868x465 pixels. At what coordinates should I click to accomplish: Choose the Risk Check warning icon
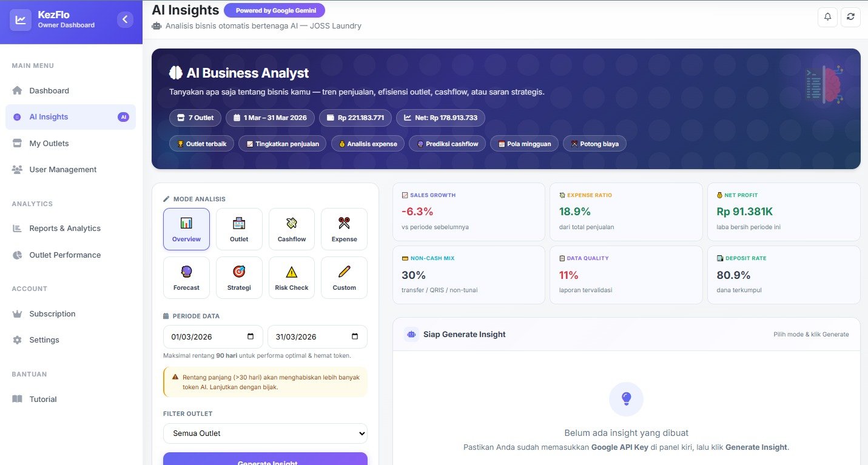pyautogui.click(x=292, y=272)
